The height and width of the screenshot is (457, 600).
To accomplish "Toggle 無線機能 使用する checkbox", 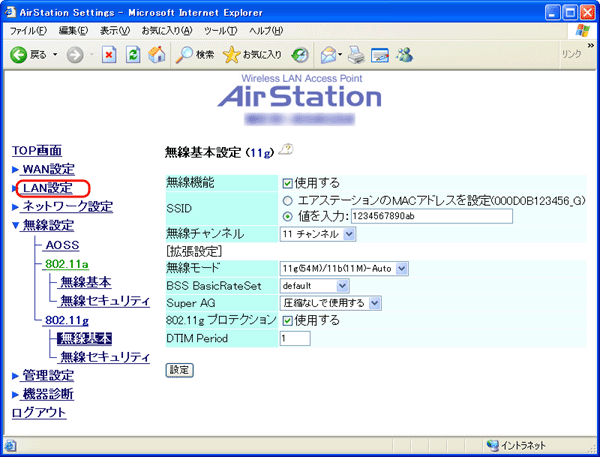I will click(x=287, y=183).
